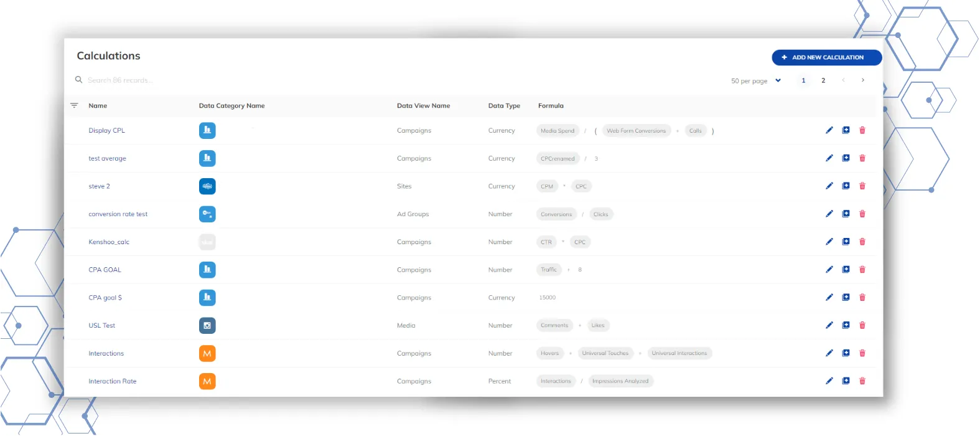
Task: Delete the steve 2 calculation
Action: coord(862,186)
